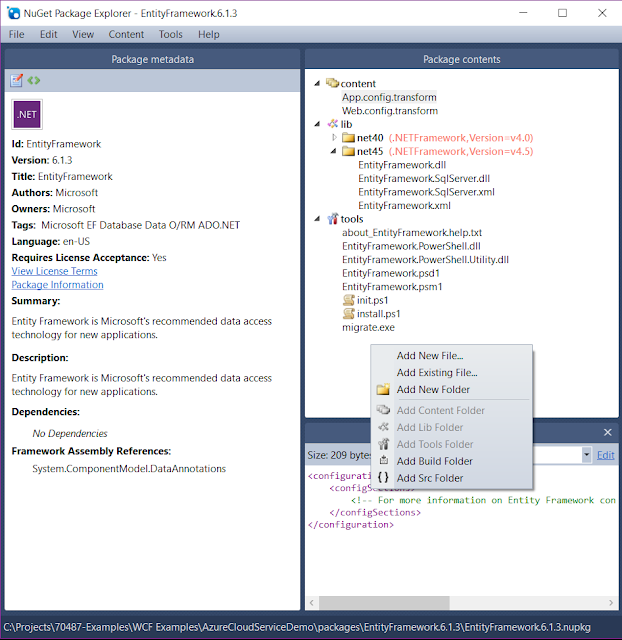Select EntityFramework.dll under net45
The height and width of the screenshot is (640, 622).
402,165
